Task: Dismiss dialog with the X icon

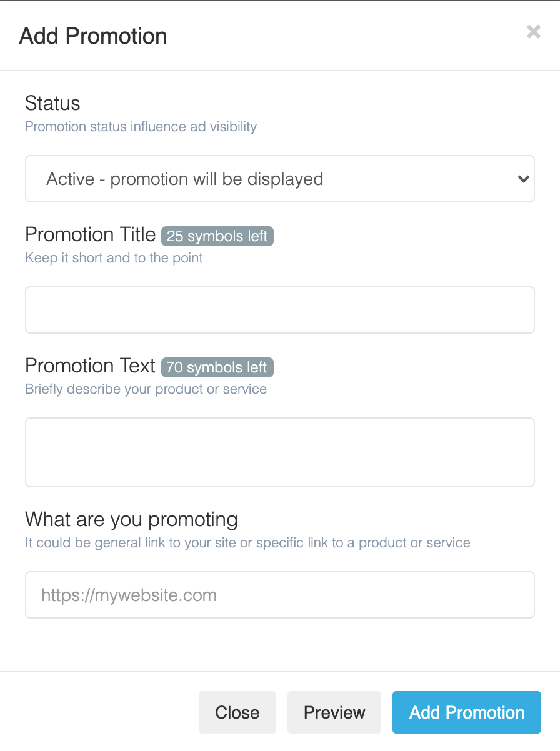Action: point(533,32)
